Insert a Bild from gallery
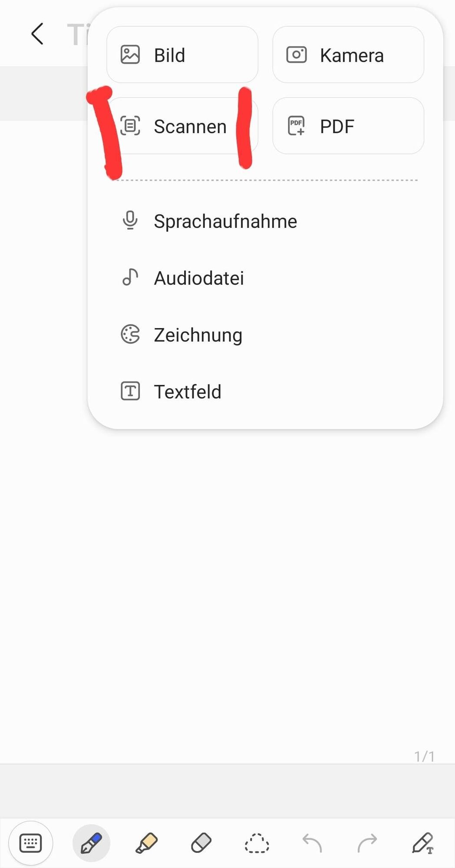 [x=182, y=55]
